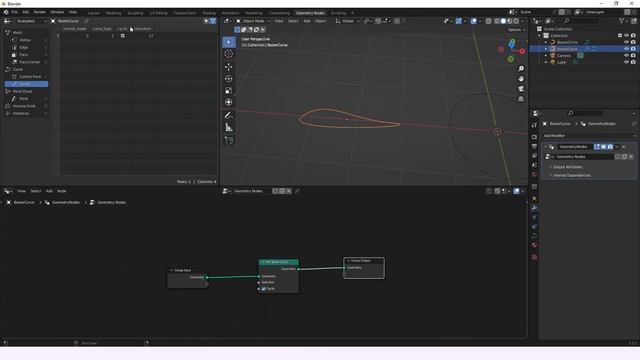Select the 3D Cursor tool
This screenshot has height=360, width=640.
coord(229,54)
